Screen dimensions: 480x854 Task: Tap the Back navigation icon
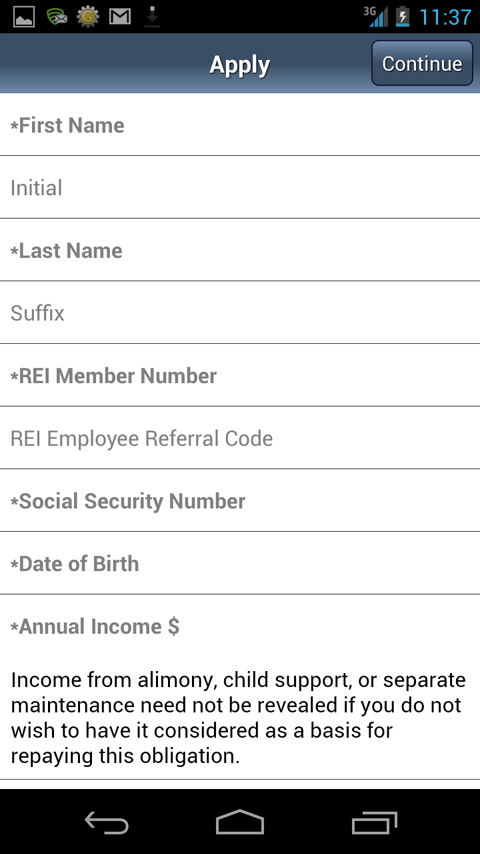(106, 822)
